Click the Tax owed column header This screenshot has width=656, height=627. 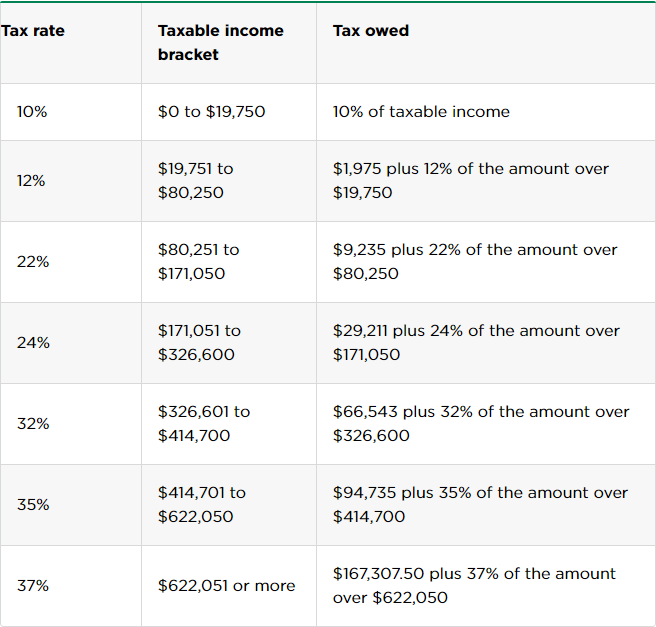371,31
